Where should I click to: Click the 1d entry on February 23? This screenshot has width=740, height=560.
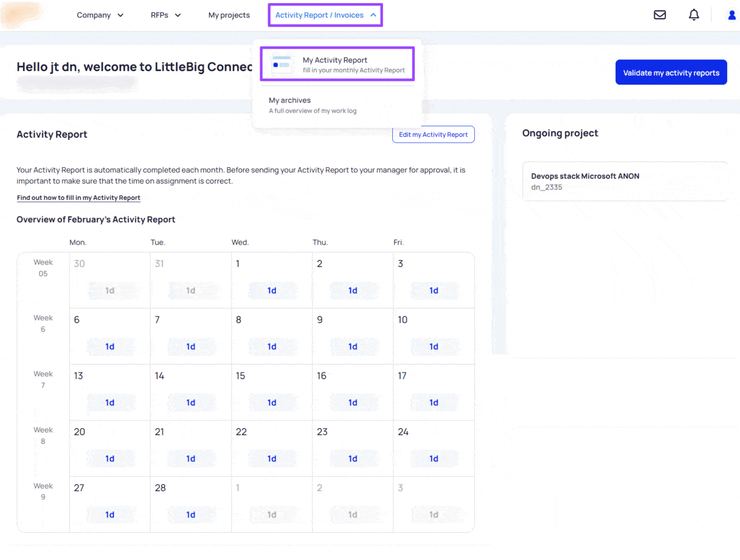click(x=353, y=459)
